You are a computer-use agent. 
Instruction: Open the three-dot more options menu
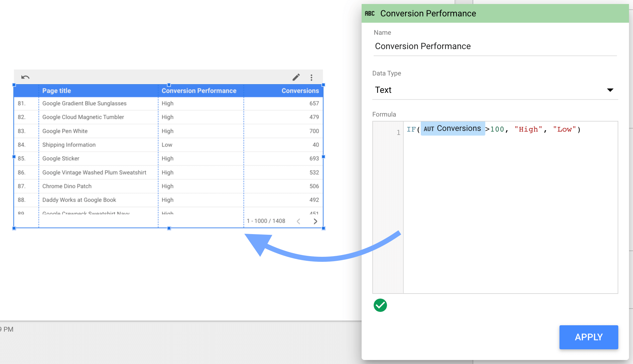[x=311, y=77]
